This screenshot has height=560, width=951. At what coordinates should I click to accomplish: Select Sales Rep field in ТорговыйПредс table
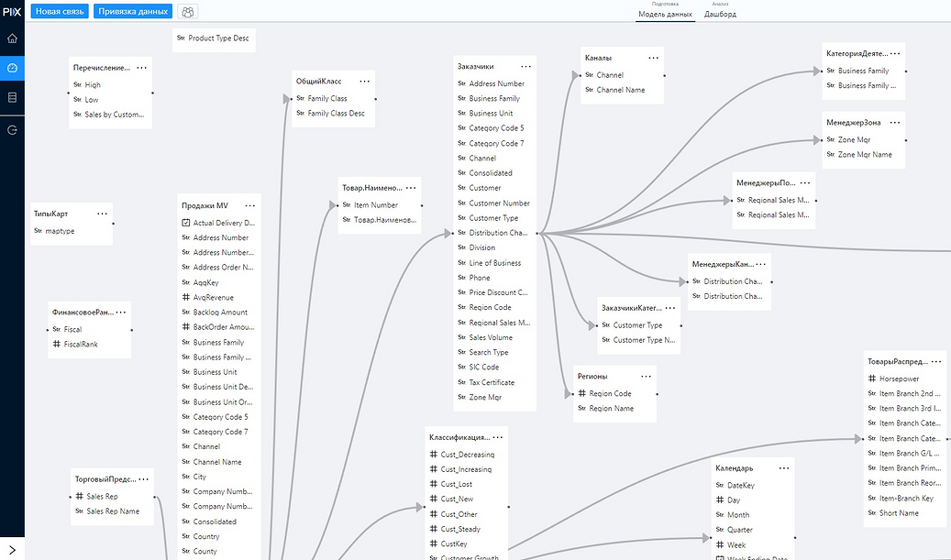coord(112,497)
